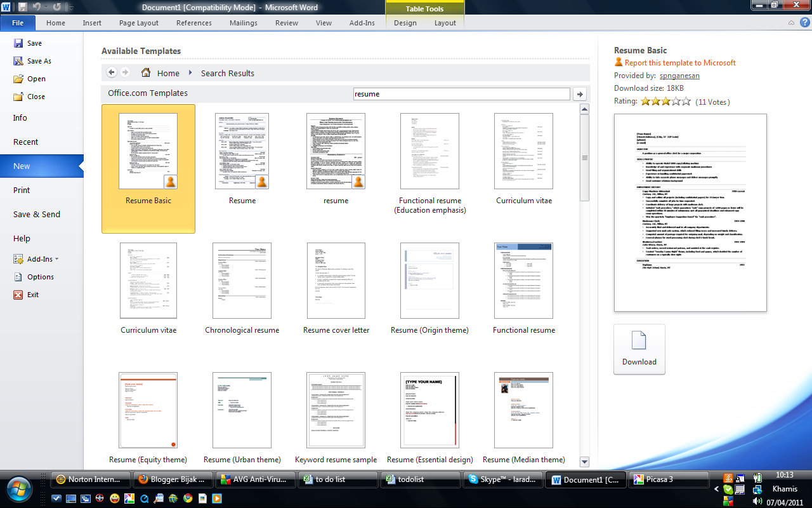The image size is (812, 508).
Task: Open the Review ribbon tab
Action: pos(287,23)
